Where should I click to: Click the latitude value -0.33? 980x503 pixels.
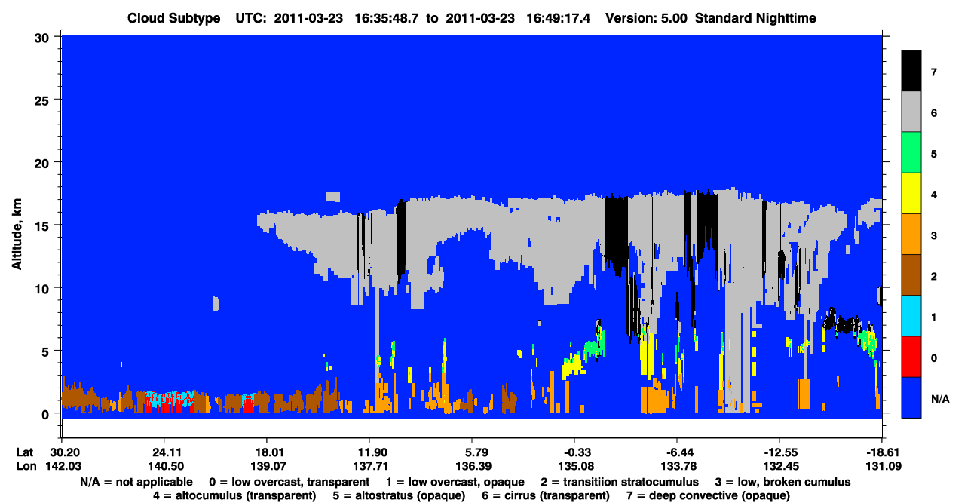(574, 452)
